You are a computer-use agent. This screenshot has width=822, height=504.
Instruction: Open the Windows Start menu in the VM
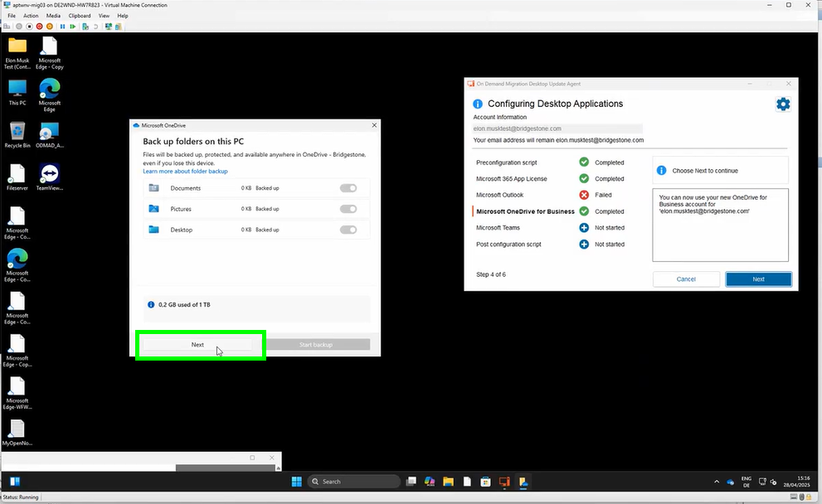[x=297, y=482]
